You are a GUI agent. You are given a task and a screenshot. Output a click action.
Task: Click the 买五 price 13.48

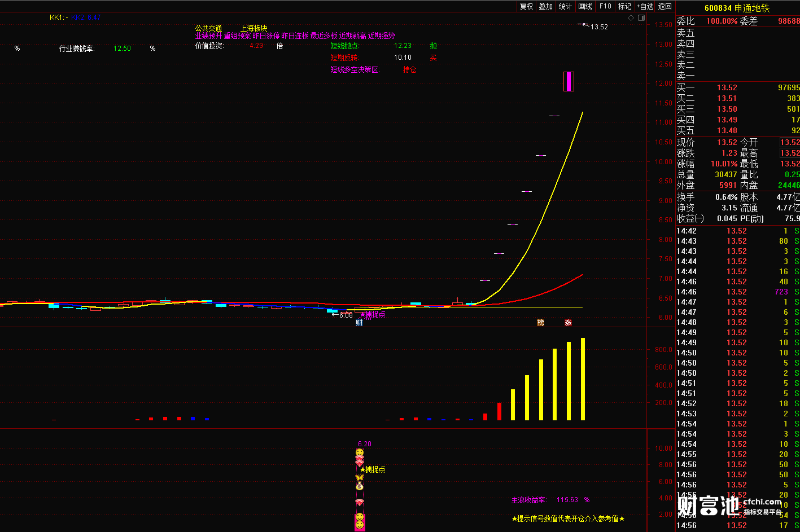[727, 130]
